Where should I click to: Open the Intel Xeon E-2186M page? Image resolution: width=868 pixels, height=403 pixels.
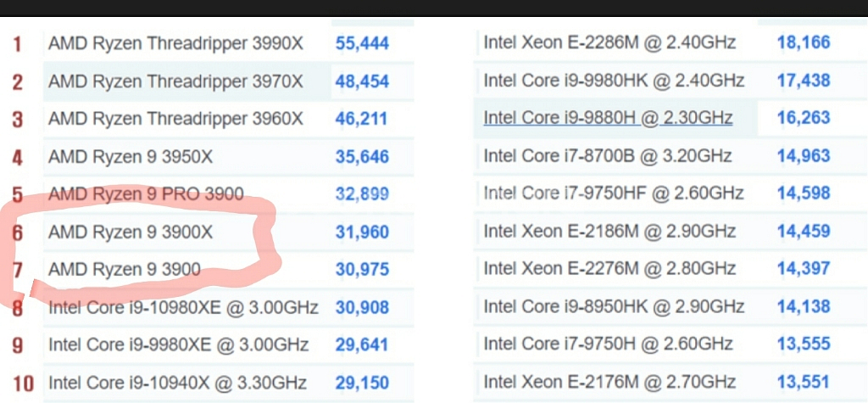(x=609, y=231)
